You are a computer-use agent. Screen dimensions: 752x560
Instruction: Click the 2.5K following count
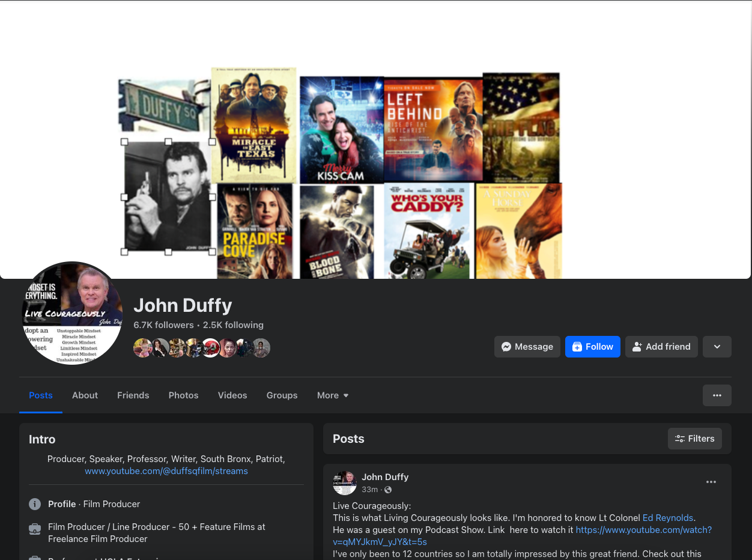[x=233, y=325]
